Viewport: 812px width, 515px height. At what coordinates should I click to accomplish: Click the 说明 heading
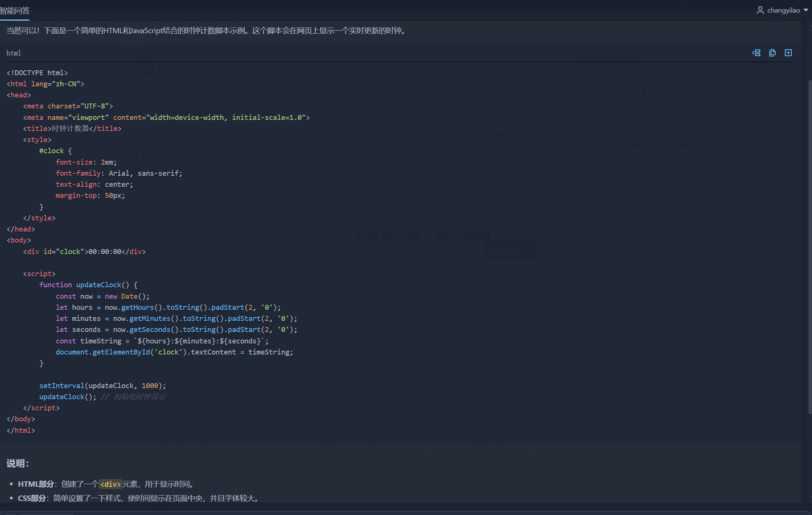(18, 463)
